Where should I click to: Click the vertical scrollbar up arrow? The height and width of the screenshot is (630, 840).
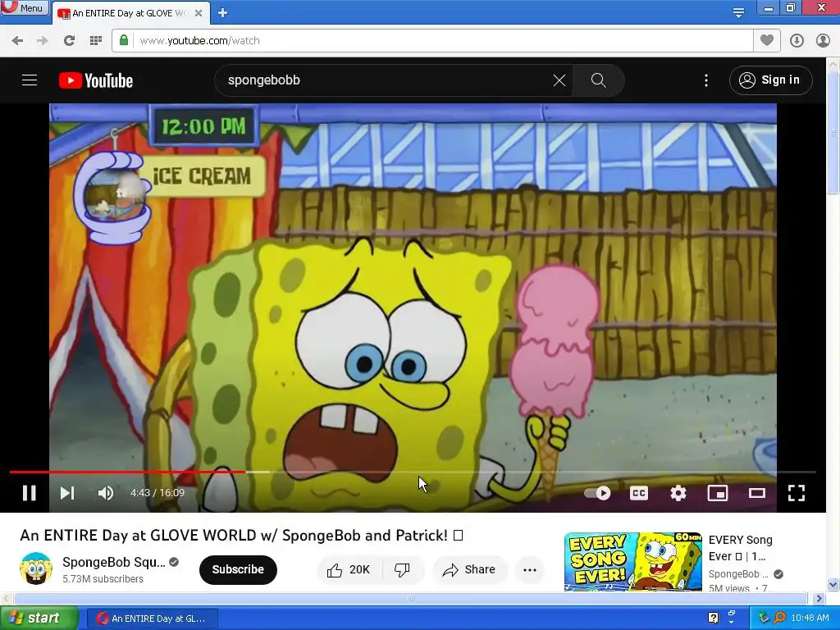coord(833,64)
